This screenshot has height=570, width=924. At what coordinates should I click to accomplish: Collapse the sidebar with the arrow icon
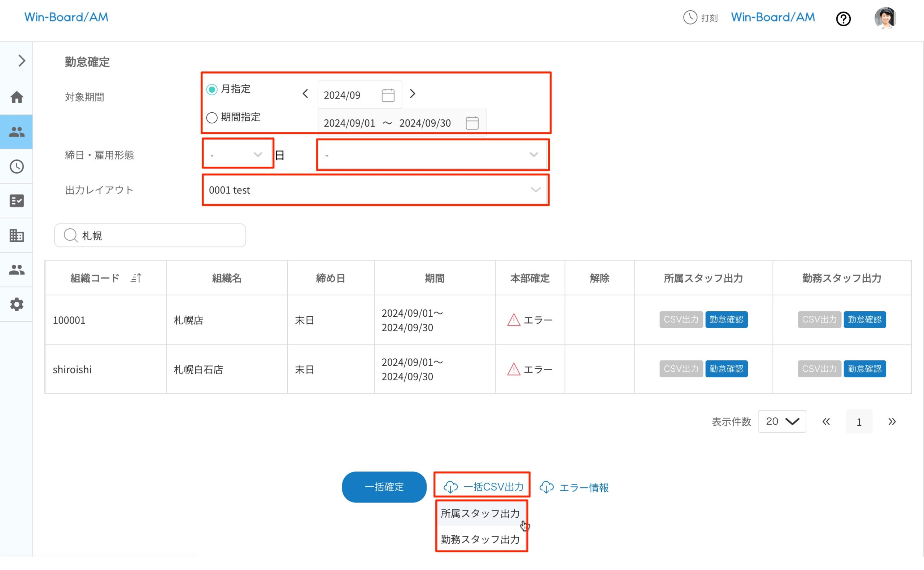click(x=21, y=60)
